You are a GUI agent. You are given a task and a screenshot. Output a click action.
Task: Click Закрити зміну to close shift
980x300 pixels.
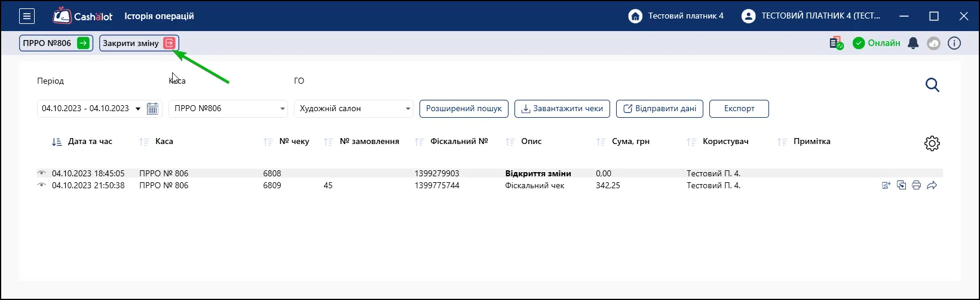(x=139, y=43)
